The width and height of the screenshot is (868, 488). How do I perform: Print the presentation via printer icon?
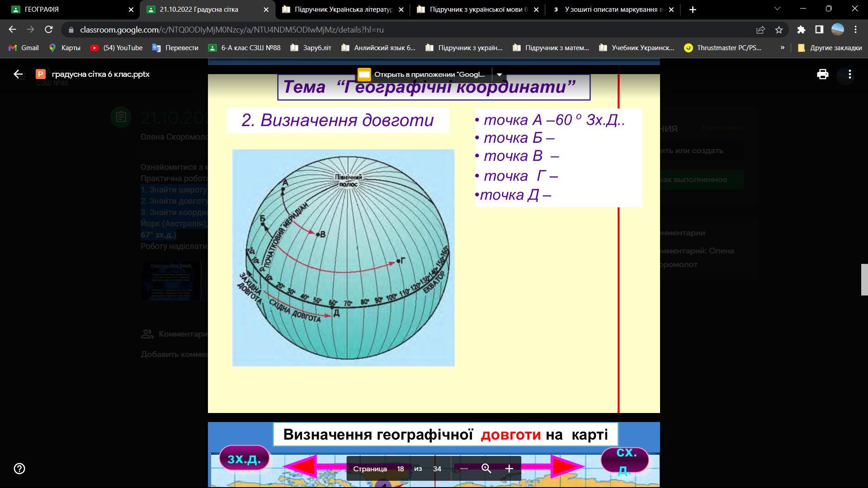pos(822,74)
